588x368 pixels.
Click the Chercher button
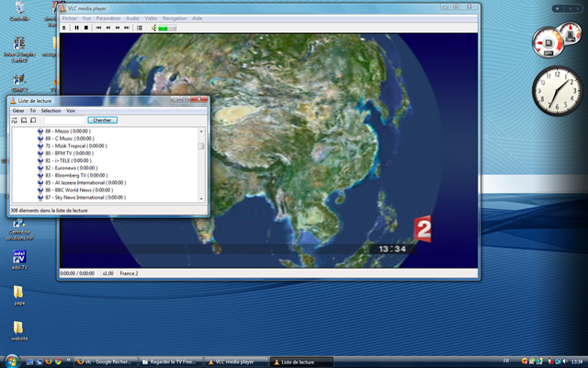pos(102,121)
